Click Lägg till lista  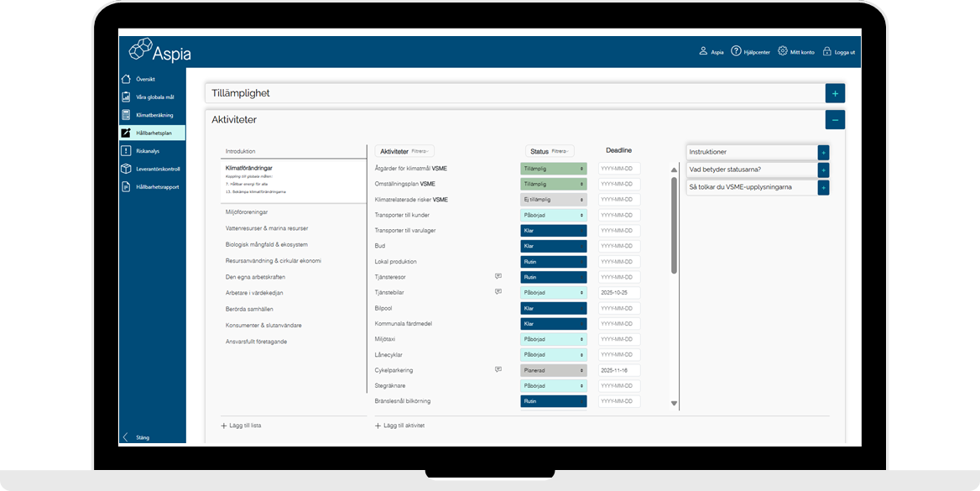[241, 426]
